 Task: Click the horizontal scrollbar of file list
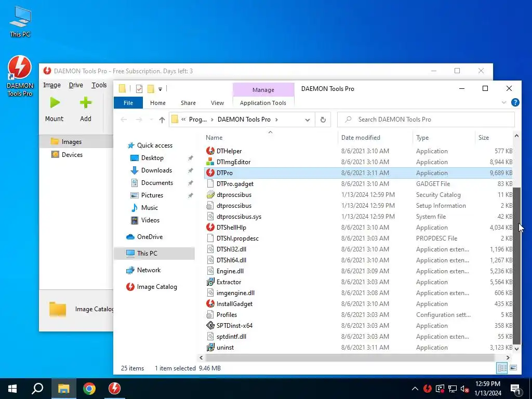coord(350,357)
